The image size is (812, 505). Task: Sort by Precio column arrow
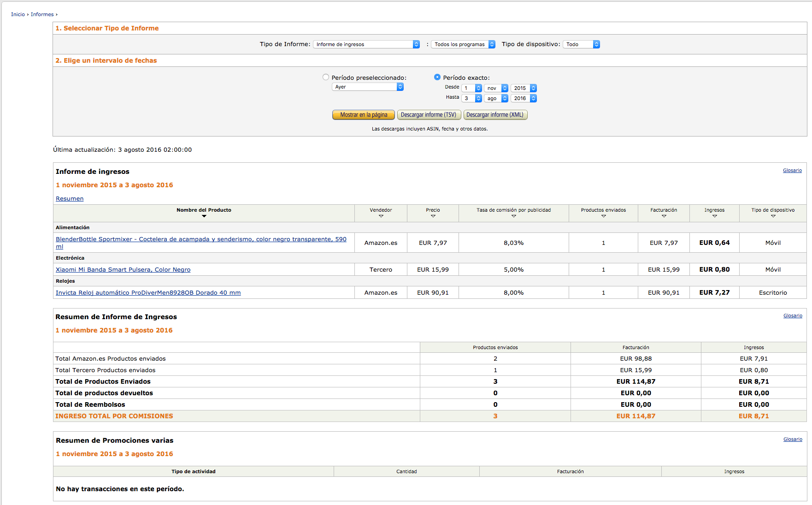pos(433,216)
